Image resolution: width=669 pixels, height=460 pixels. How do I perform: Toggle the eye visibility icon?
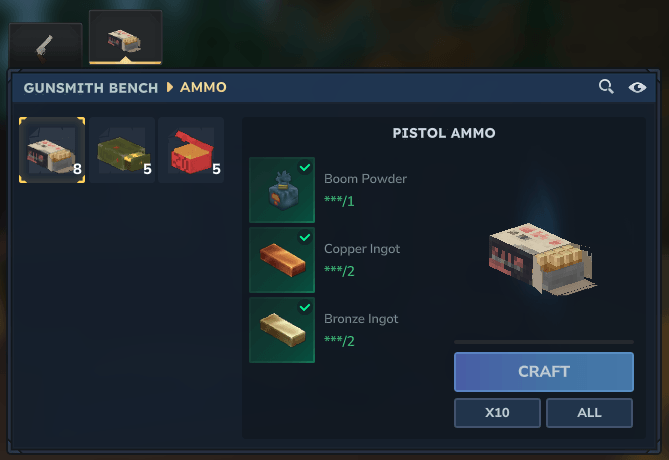click(x=637, y=87)
